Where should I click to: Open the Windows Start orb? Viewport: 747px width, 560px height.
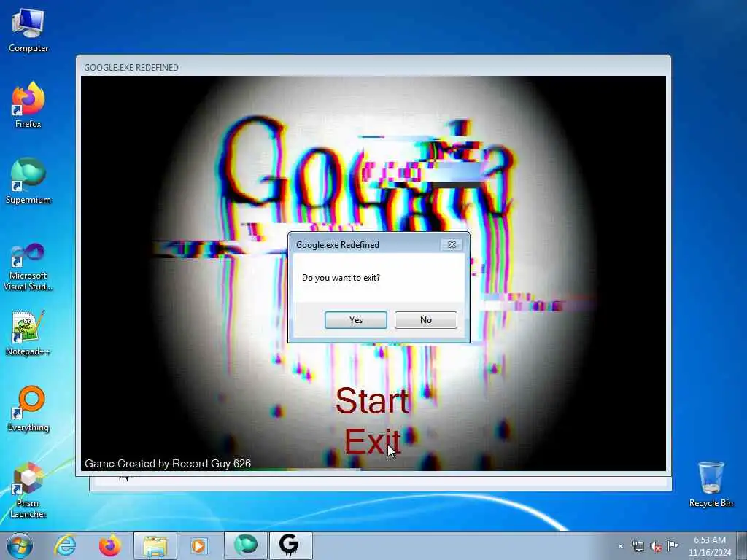(x=20, y=545)
